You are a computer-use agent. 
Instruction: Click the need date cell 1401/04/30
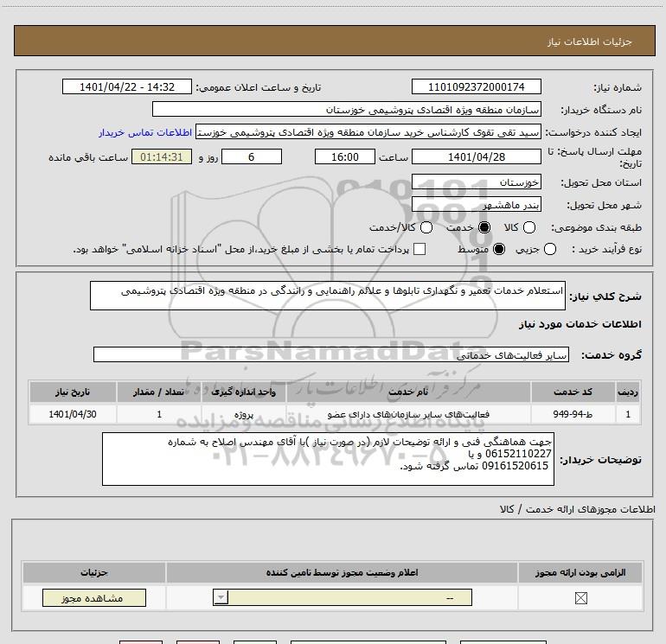click(73, 414)
